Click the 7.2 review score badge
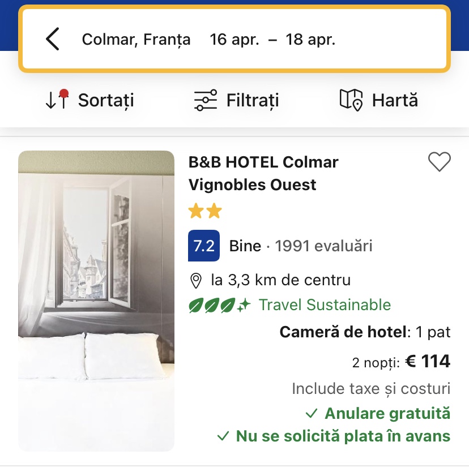469x476 pixels. 204,246
